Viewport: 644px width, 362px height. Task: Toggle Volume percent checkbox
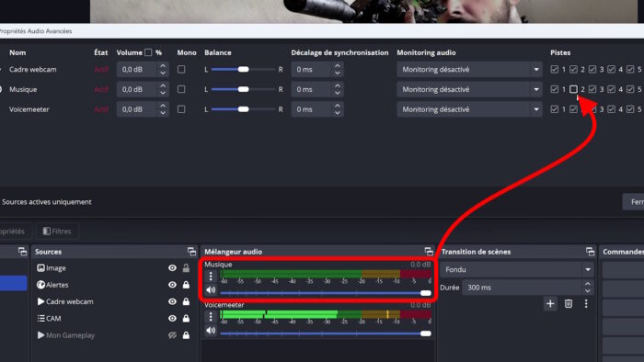click(148, 52)
